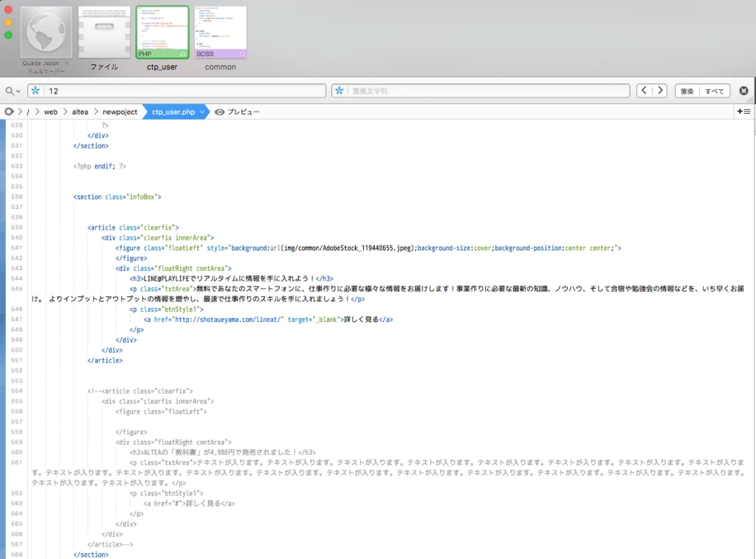This screenshot has width=756, height=559.
Task: Click the section class="infoBox" code line
Action: [117, 196]
